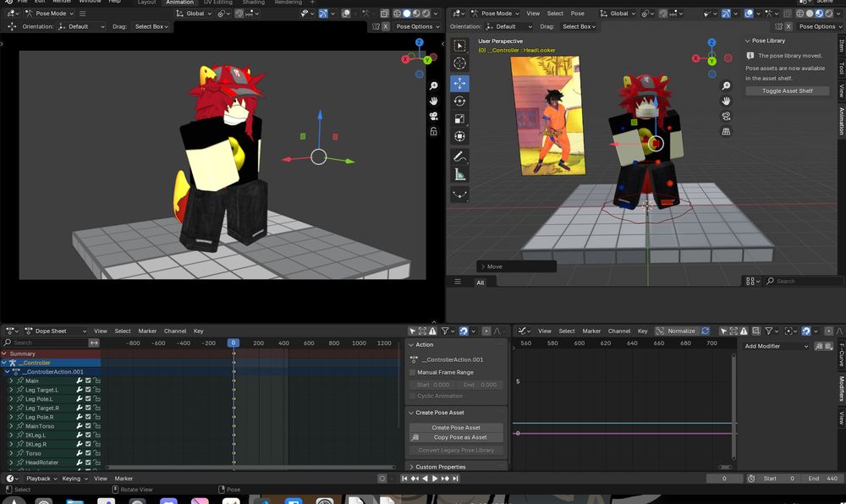This screenshot has height=504, width=846.
Task: Toggle only show errors warning icon in Dope Sheet
Action: tap(432, 331)
